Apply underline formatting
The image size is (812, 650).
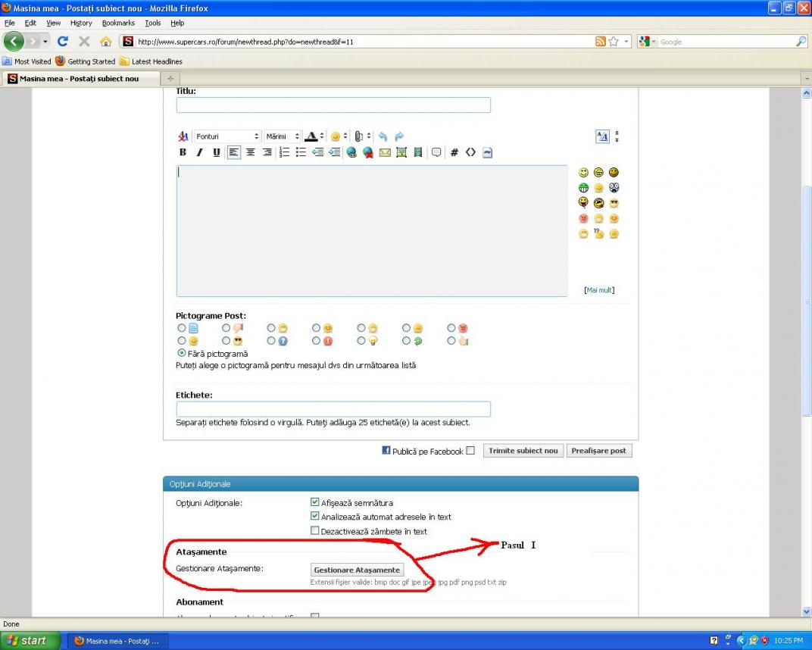pos(217,152)
